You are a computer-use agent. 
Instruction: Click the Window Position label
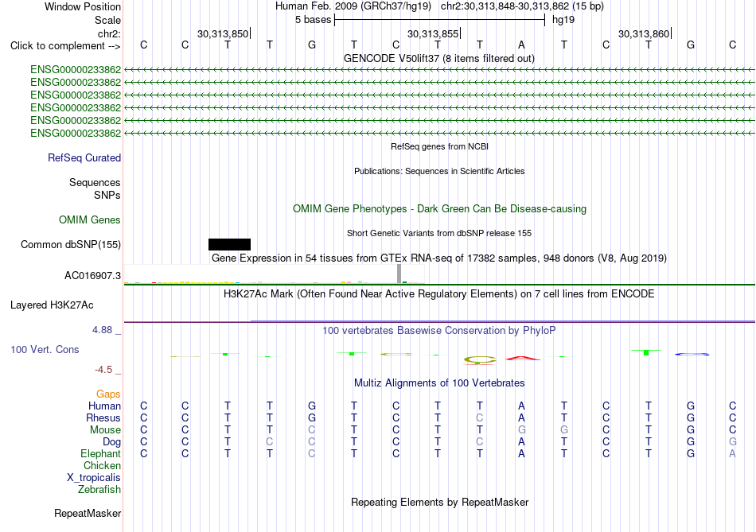[x=83, y=6]
